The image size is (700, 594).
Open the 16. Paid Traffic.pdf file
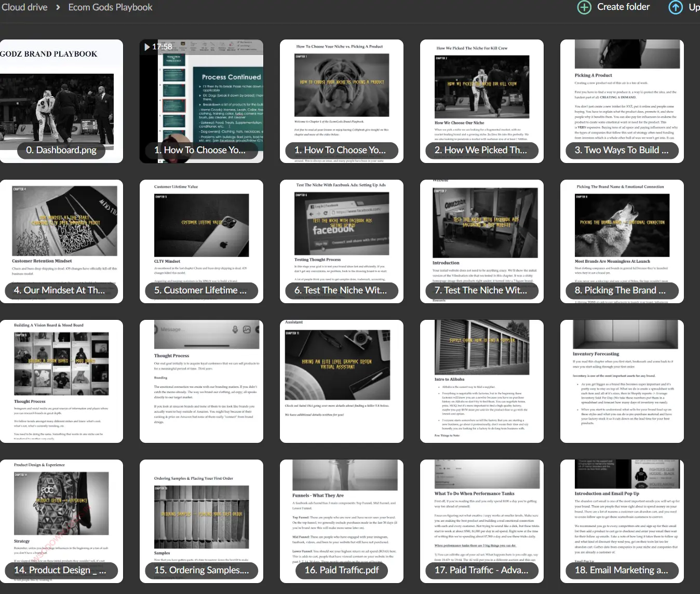pos(342,521)
